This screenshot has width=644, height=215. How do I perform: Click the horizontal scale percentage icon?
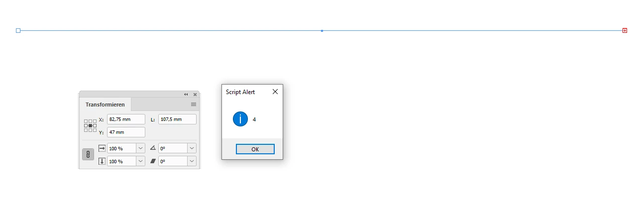tap(102, 148)
